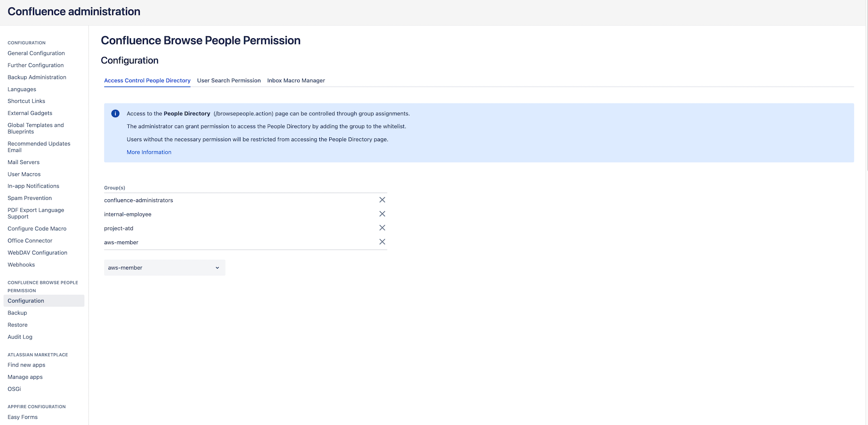Click the Confluence administration header title
Viewport: 868px width, 425px height.
click(x=74, y=11)
